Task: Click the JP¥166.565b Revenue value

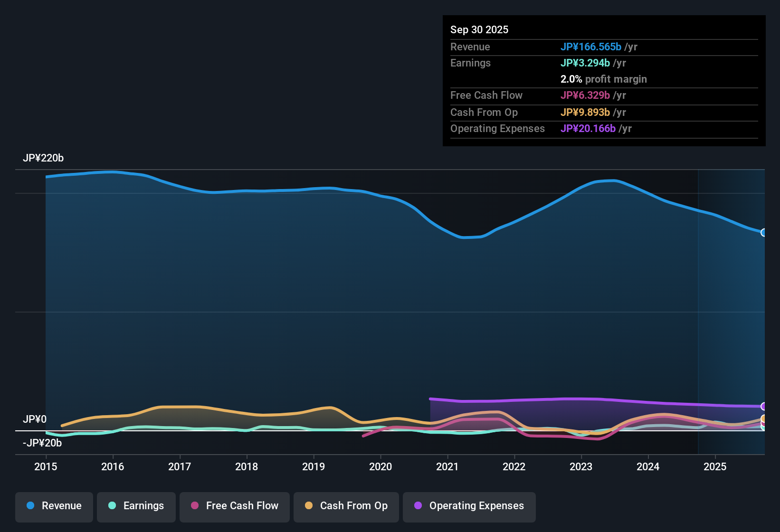Action: (x=591, y=47)
